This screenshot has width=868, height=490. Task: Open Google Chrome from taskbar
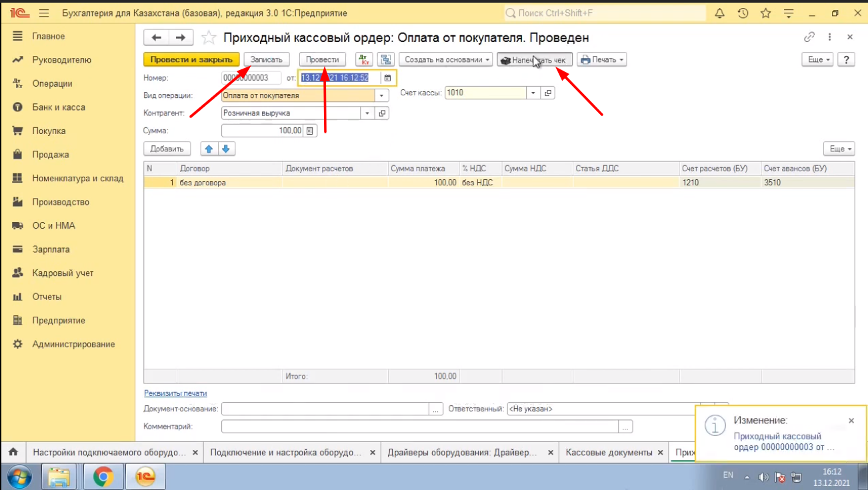pos(103,477)
